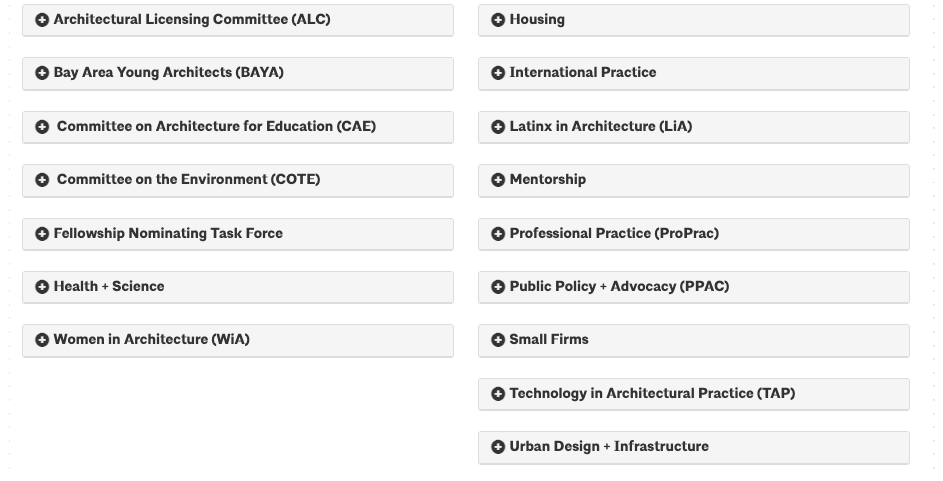Viewport: 943px width, 481px height.
Task: Click plus icon beside Urban Design + Infrastructure
Action: click(498, 447)
